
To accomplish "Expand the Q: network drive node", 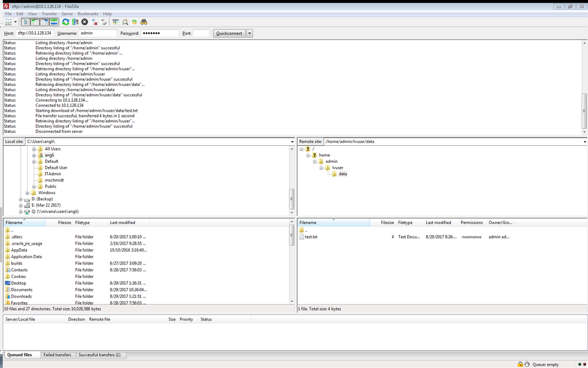I will pos(21,212).
